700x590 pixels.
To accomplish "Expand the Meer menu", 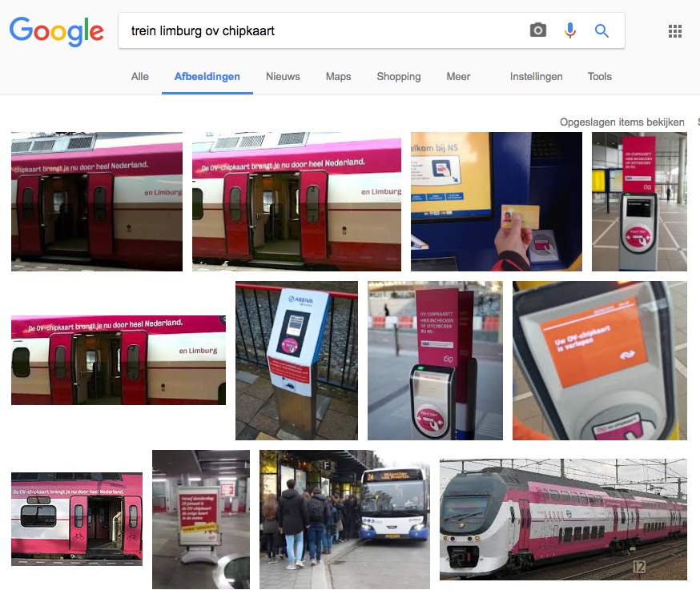I will click(x=458, y=76).
